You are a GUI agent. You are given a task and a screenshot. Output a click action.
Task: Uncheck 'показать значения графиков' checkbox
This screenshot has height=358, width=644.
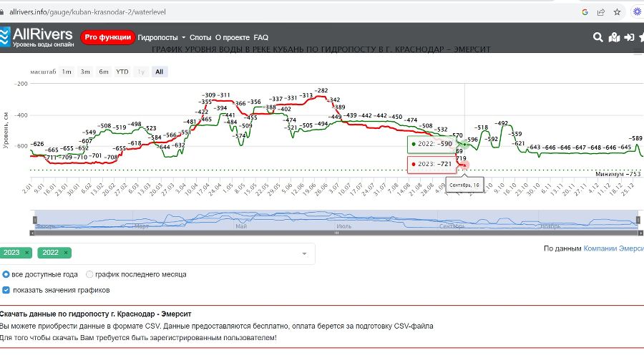[6, 290]
